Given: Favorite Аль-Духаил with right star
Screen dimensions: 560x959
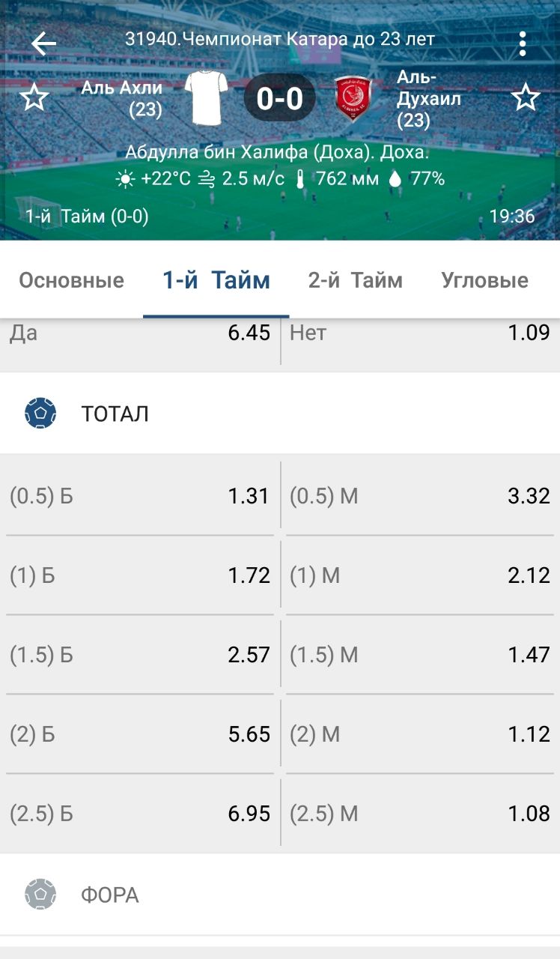Looking at the screenshot, I should click(x=526, y=98).
